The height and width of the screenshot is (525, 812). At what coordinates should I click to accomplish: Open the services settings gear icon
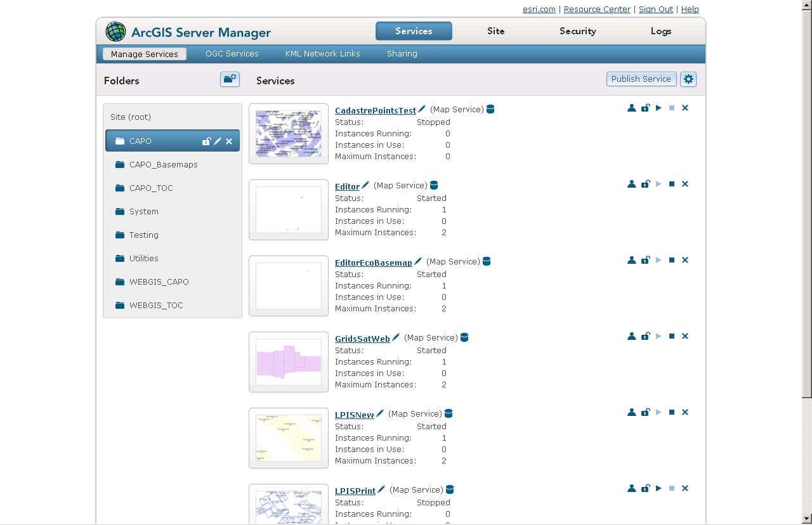(x=688, y=79)
